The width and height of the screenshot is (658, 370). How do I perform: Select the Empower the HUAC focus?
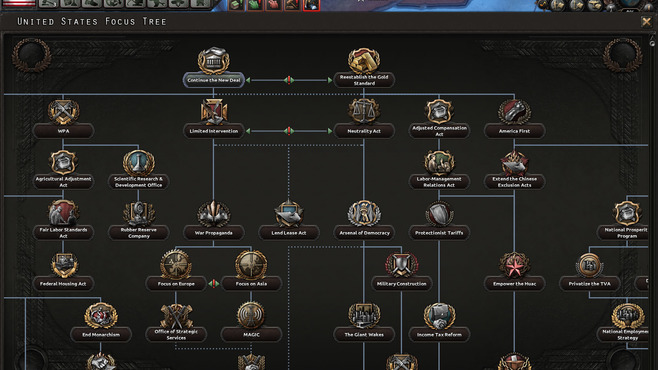[514, 271]
